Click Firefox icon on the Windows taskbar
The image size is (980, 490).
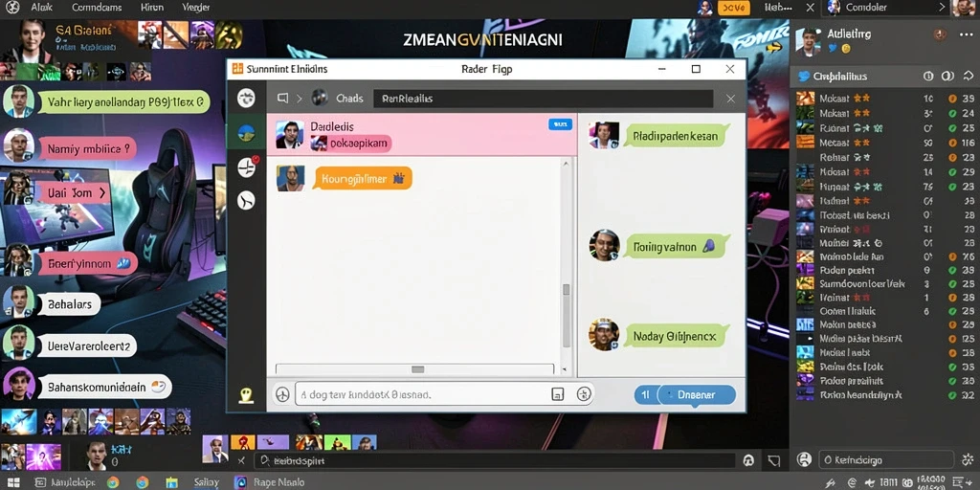click(143, 482)
